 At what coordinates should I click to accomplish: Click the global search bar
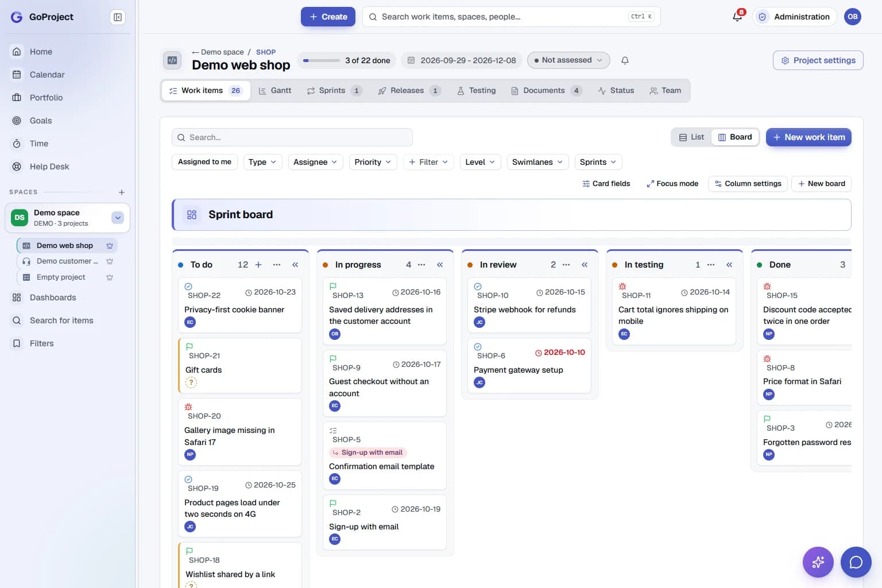[511, 17]
